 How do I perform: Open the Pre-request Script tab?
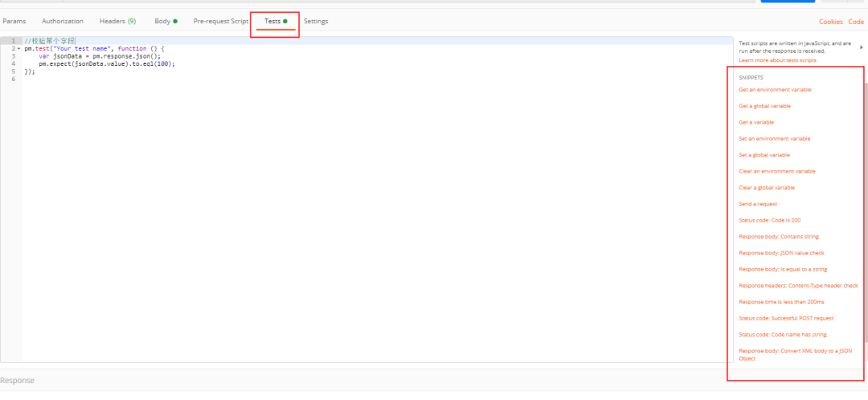click(x=221, y=21)
